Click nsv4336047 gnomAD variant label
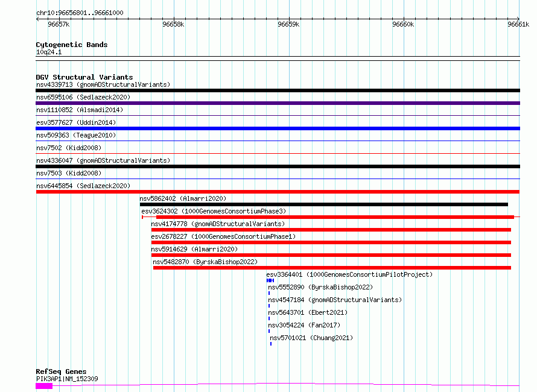 pos(103,160)
